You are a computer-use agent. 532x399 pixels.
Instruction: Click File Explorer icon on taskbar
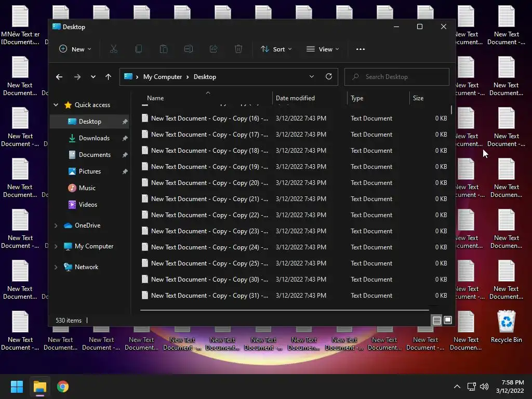click(39, 387)
